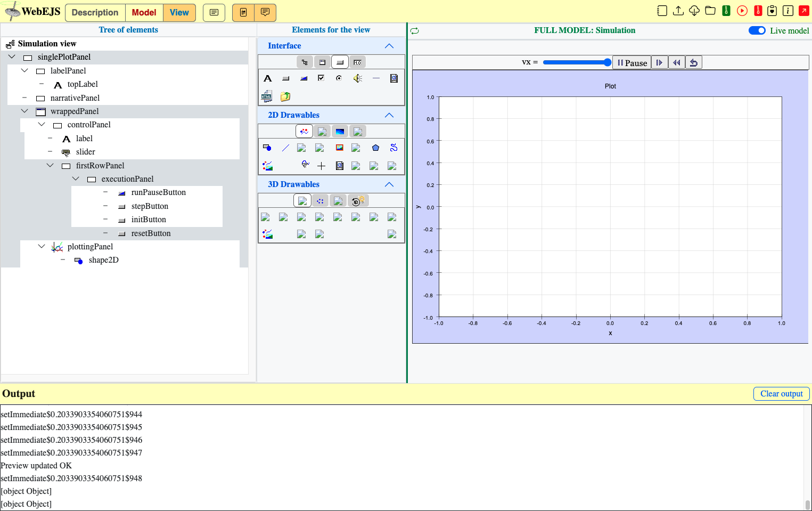Select the runPauseButton tree element

(x=158, y=192)
